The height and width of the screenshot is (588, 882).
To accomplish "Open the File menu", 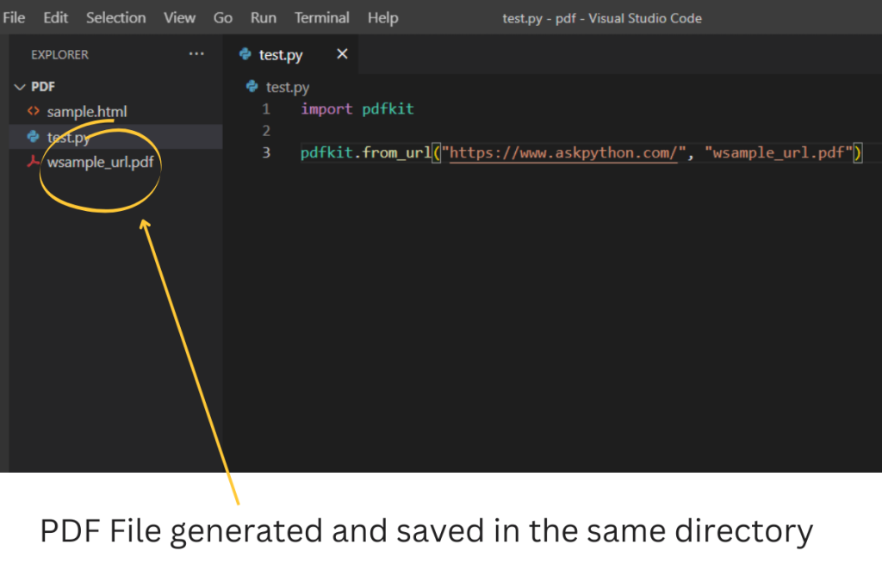I will (14, 17).
